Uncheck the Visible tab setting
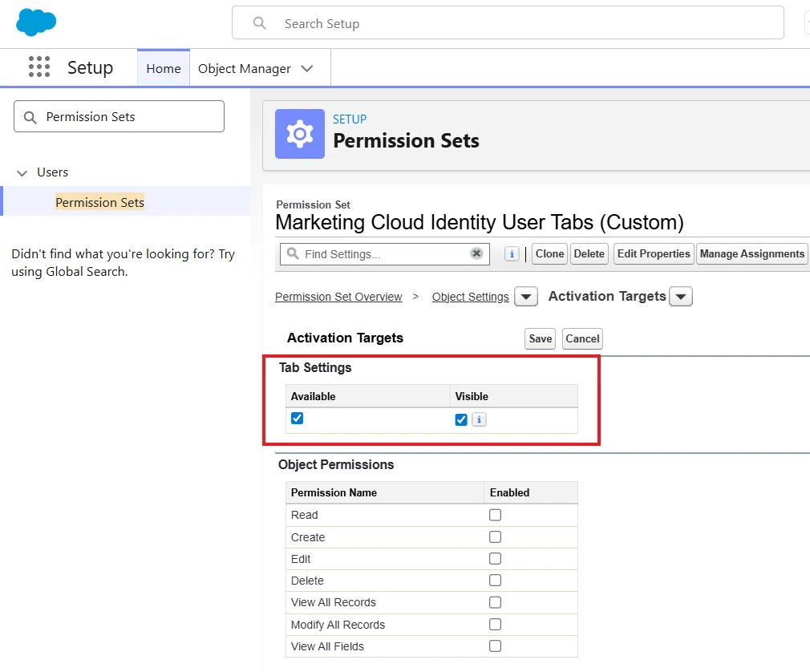 pos(461,419)
